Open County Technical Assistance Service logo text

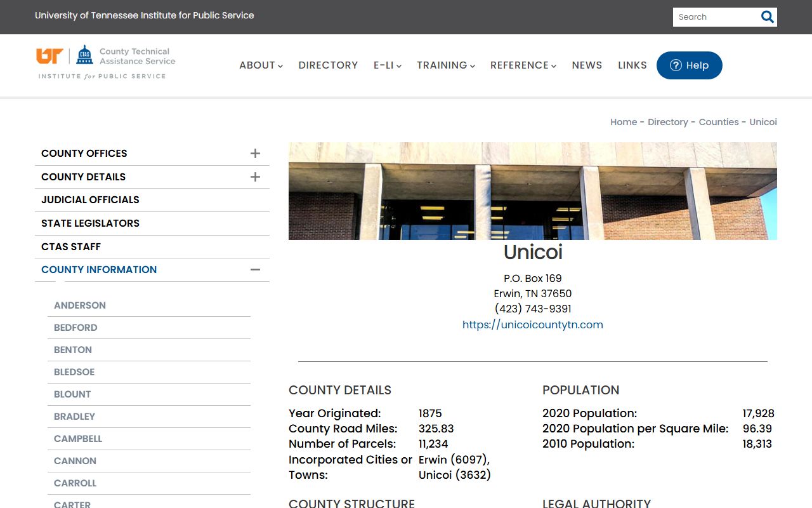[137, 56]
